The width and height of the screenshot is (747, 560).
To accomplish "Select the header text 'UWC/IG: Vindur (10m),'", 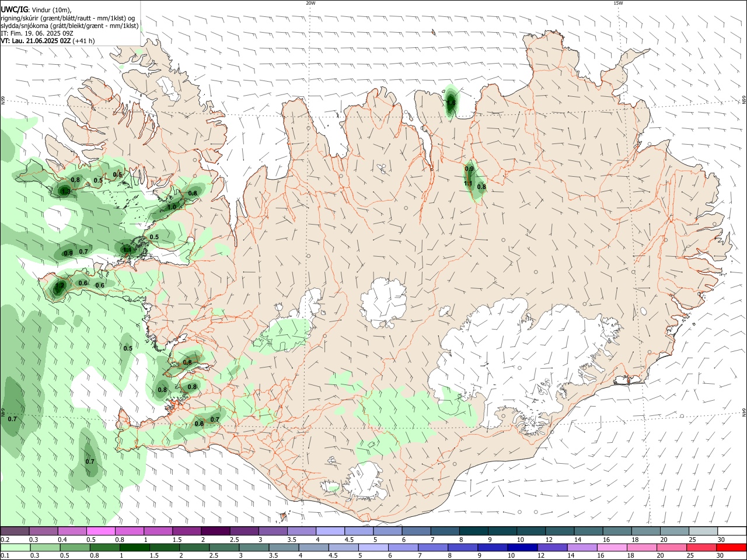I will (x=36, y=10).
